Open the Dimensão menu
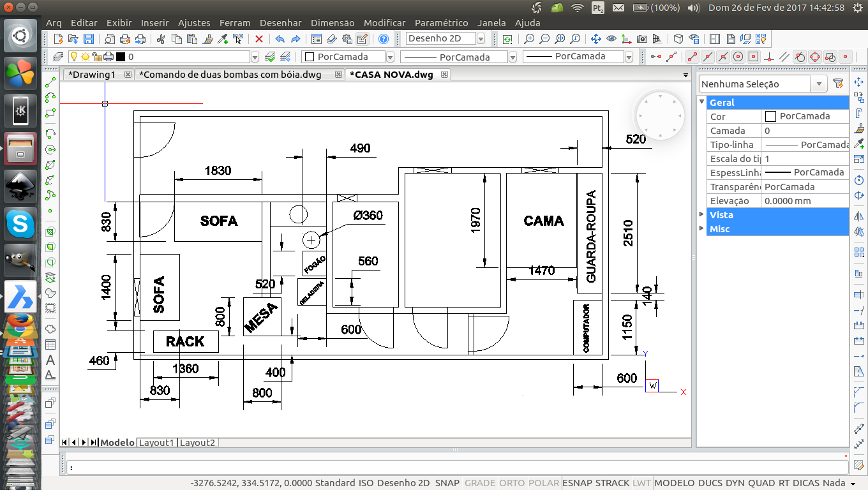 [333, 22]
